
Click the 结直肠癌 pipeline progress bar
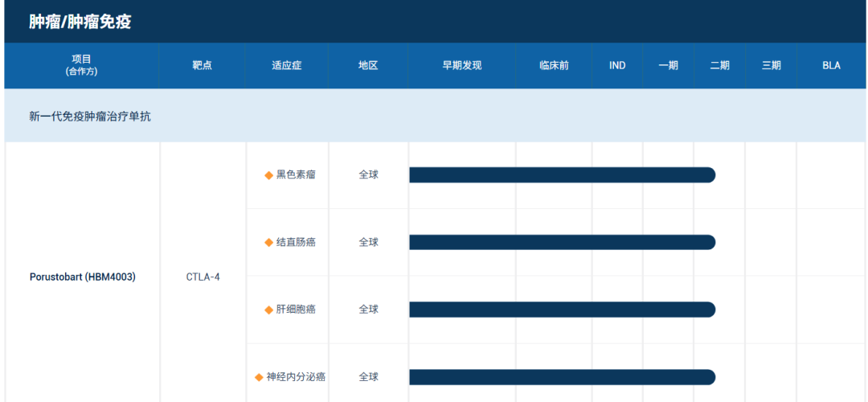pyautogui.click(x=562, y=242)
